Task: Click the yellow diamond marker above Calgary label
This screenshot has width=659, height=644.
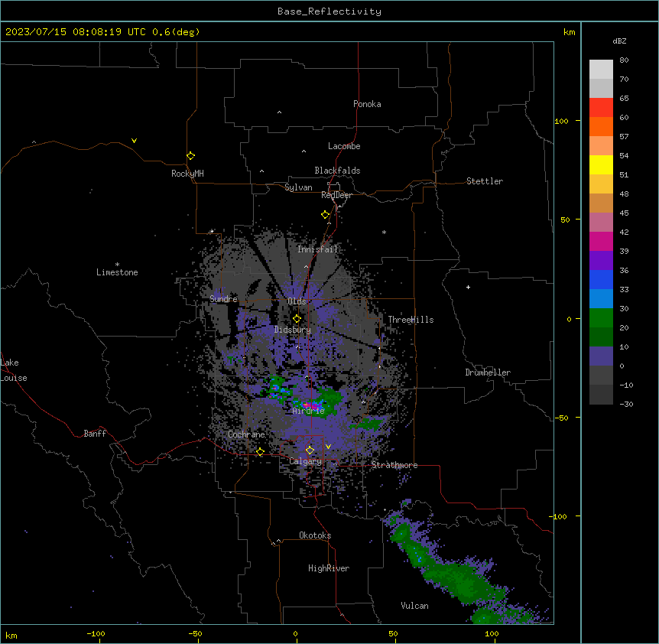Action: [x=310, y=450]
